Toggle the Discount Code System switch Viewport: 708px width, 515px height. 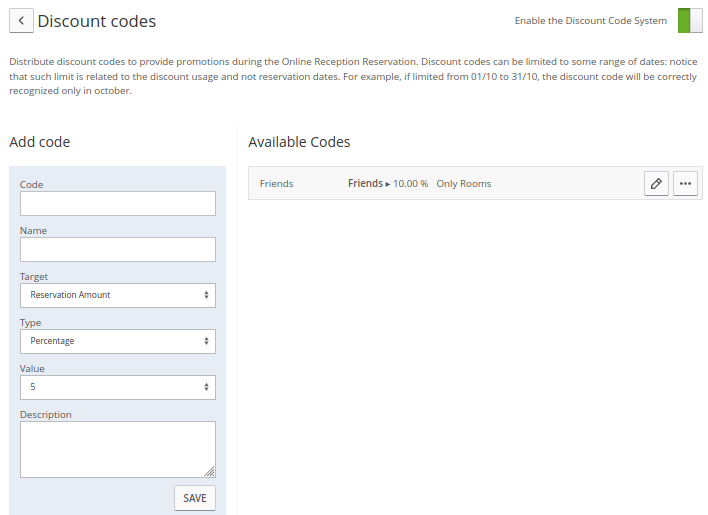[690, 21]
